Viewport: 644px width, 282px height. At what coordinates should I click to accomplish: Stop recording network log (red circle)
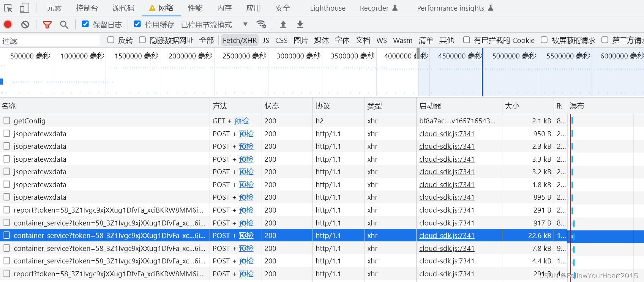[8, 24]
